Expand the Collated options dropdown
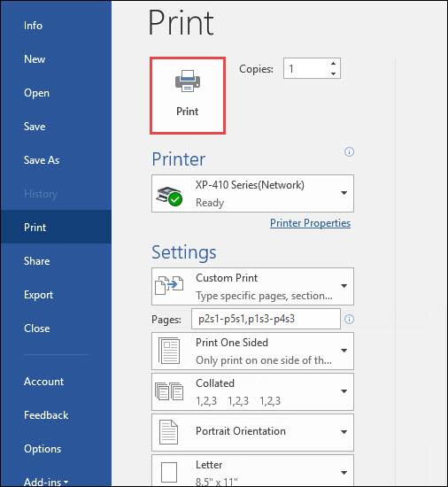This screenshot has height=487, width=448. (x=344, y=391)
